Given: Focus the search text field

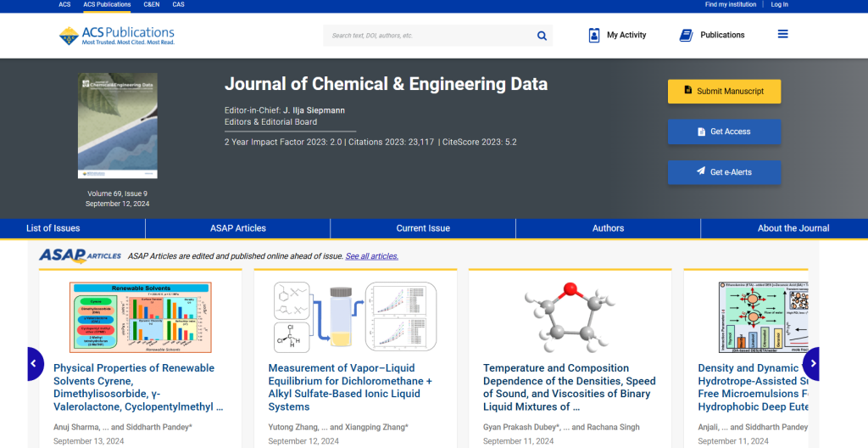Looking at the screenshot, I should 429,36.
